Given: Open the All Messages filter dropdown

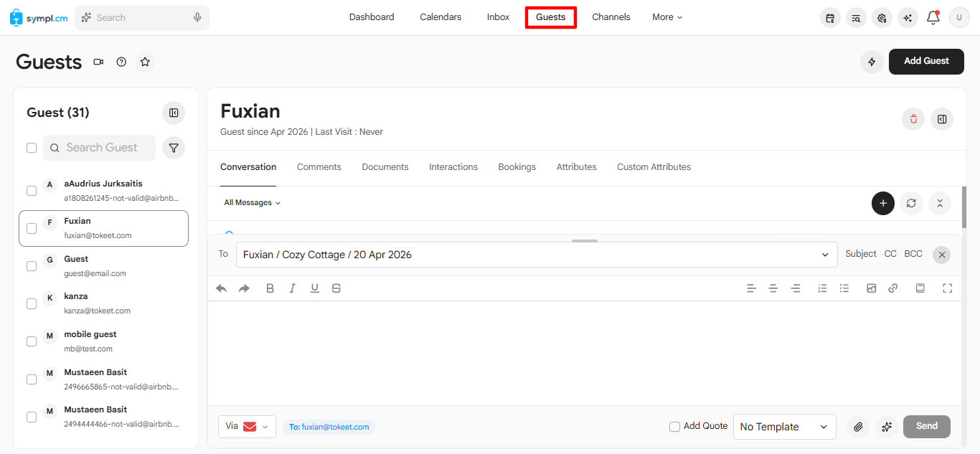Looking at the screenshot, I should pyautogui.click(x=253, y=203).
